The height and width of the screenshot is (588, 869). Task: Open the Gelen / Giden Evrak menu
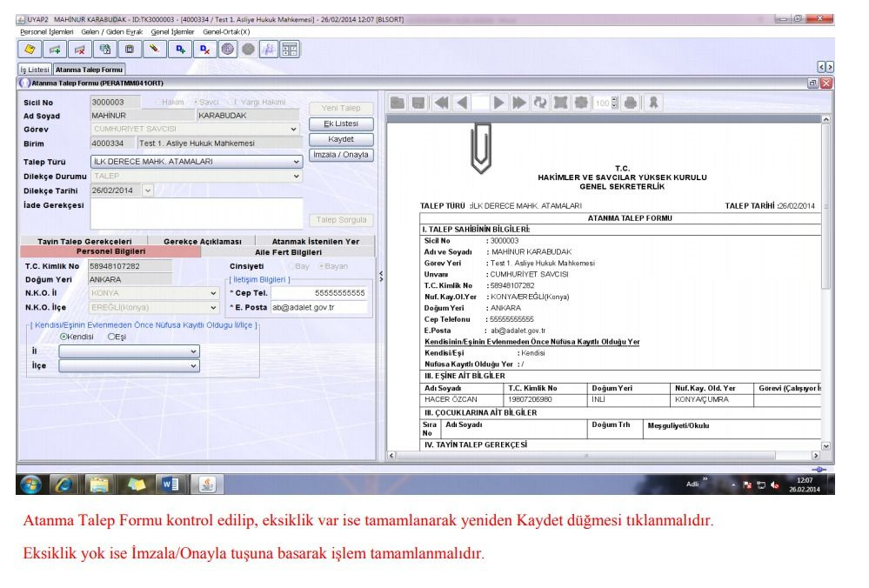pyautogui.click(x=112, y=32)
